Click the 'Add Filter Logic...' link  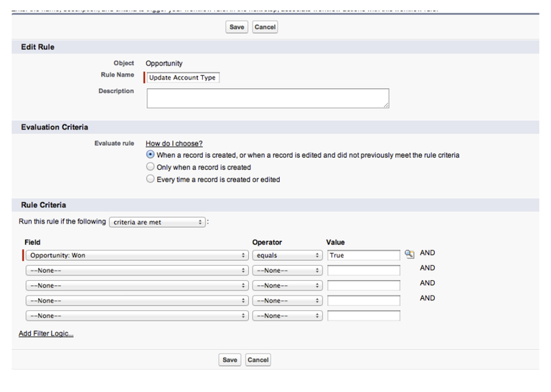46,333
